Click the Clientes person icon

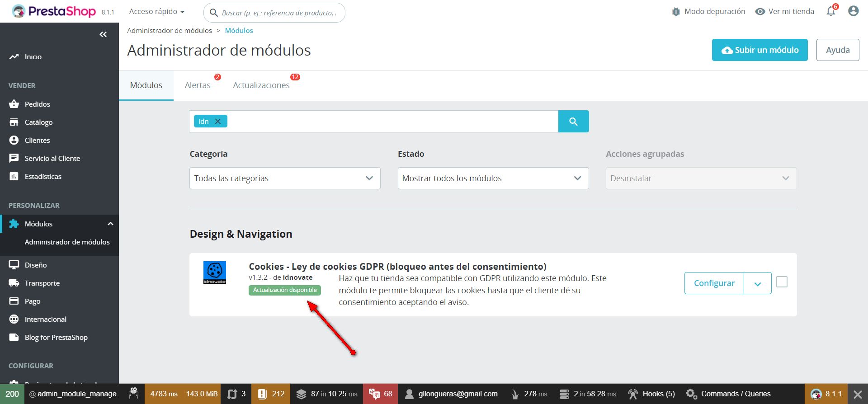click(14, 140)
